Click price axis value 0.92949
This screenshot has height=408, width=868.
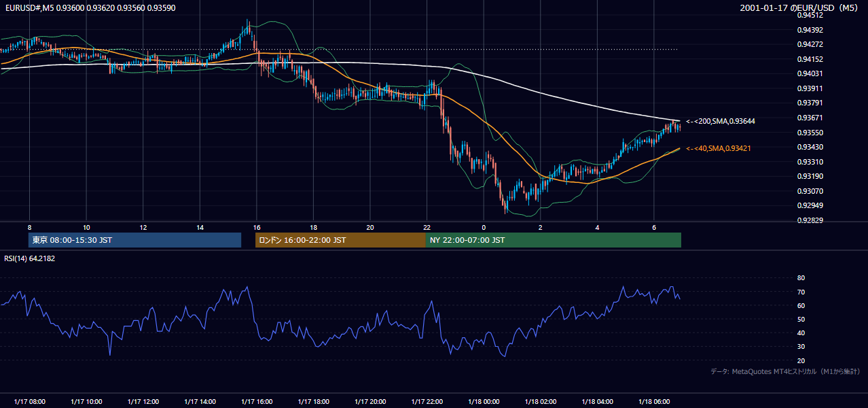tap(810, 205)
